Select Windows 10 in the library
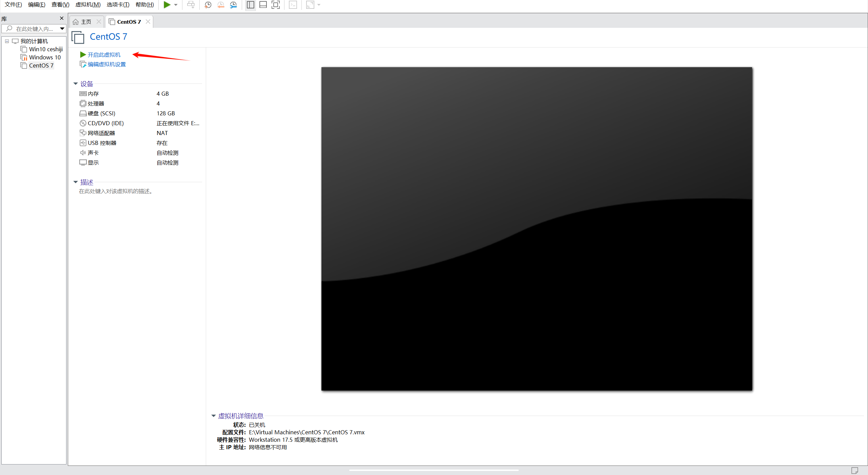 (45, 57)
